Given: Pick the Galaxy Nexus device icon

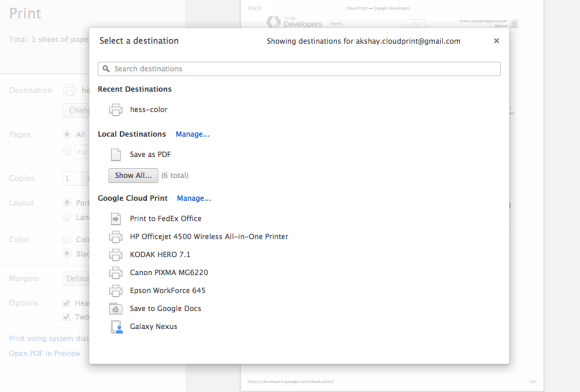Looking at the screenshot, I should pyautogui.click(x=117, y=327).
